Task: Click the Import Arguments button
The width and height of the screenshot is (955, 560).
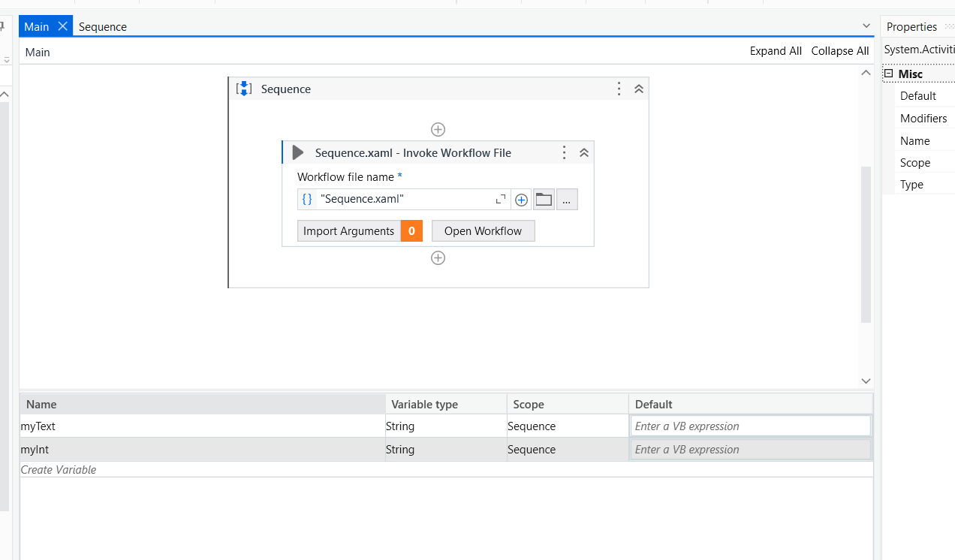Action: (x=349, y=230)
